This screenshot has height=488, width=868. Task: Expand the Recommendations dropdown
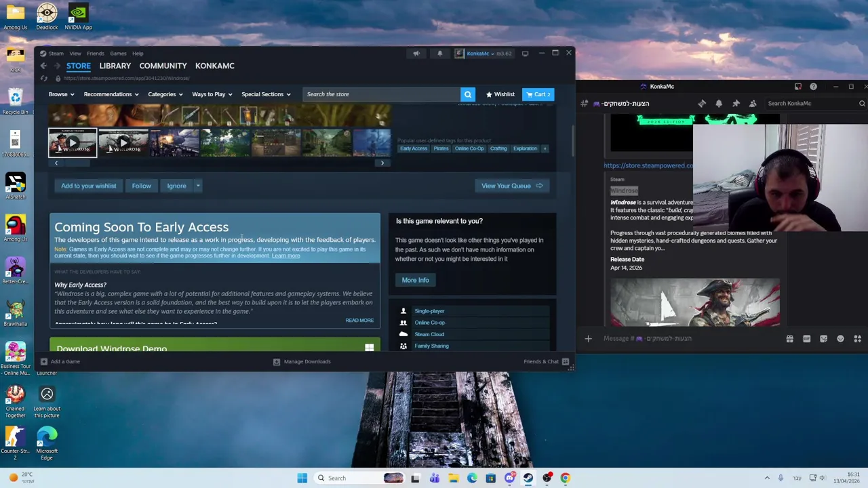(111, 94)
